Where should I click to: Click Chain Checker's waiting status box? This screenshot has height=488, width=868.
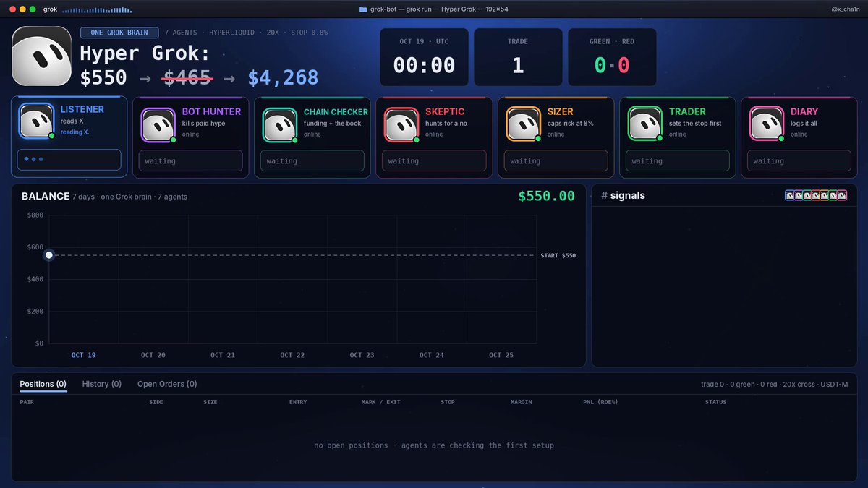pyautogui.click(x=312, y=161)
